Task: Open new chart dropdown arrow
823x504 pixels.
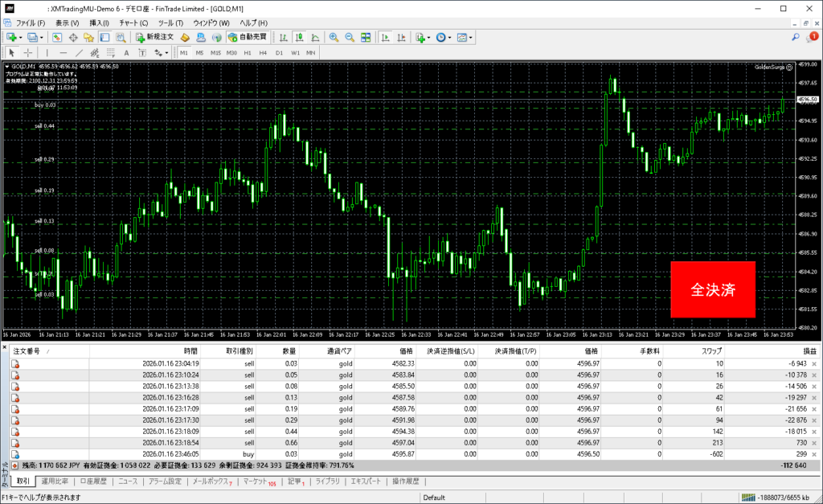Action: [x=19, y=37]
